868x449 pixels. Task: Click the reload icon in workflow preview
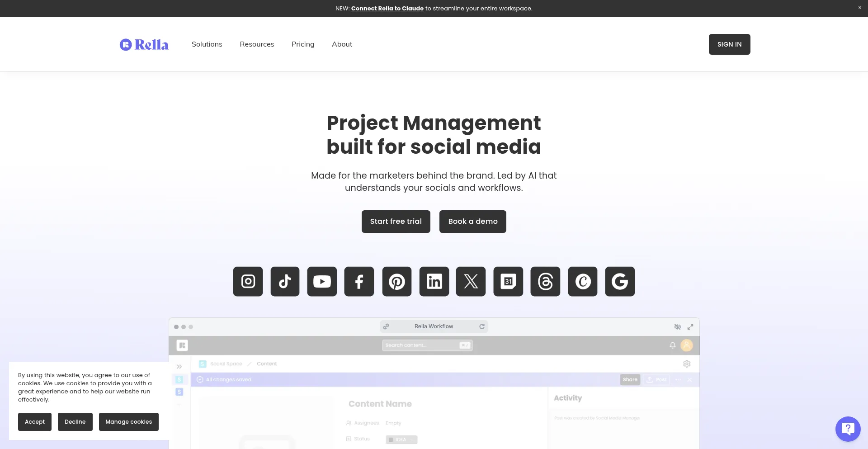[x=482, y=326]
